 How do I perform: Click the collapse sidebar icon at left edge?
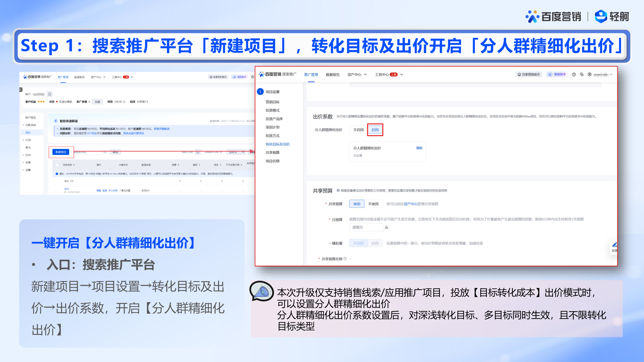point(21,90)
